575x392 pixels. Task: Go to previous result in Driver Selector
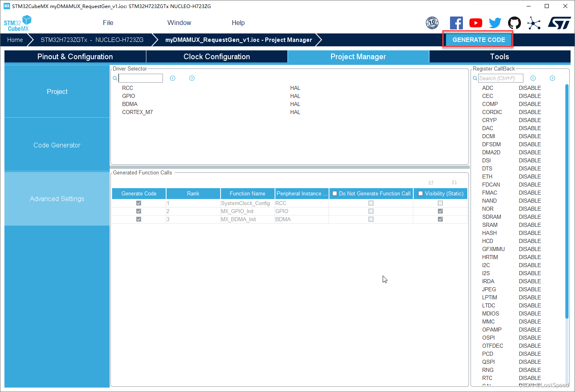coord(173,78)
